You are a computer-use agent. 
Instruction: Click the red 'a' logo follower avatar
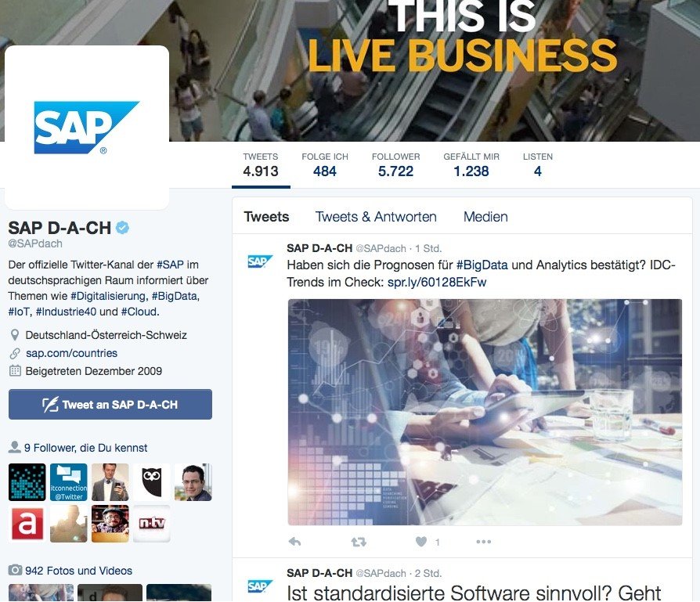pyautogui.click(x=27, y=524)
